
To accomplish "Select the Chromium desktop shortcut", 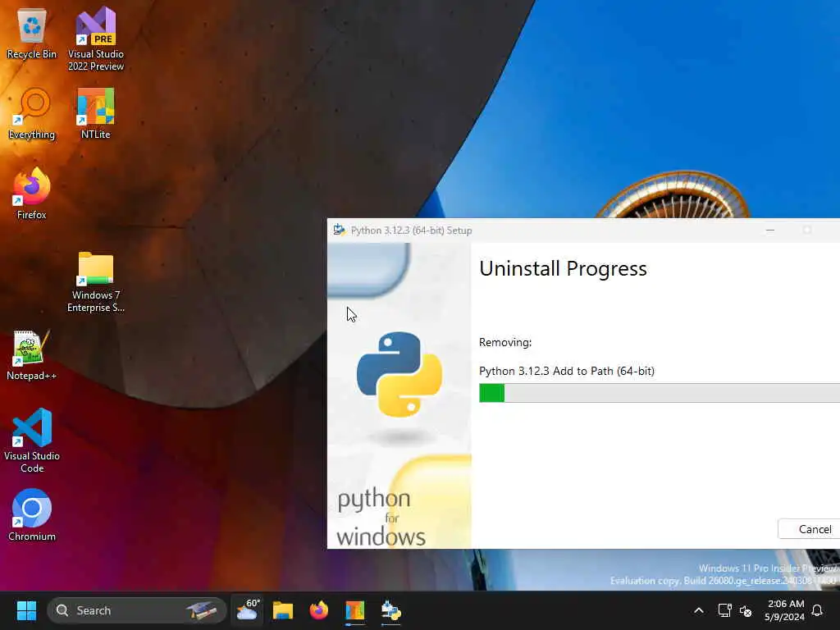I will [32, 515].
